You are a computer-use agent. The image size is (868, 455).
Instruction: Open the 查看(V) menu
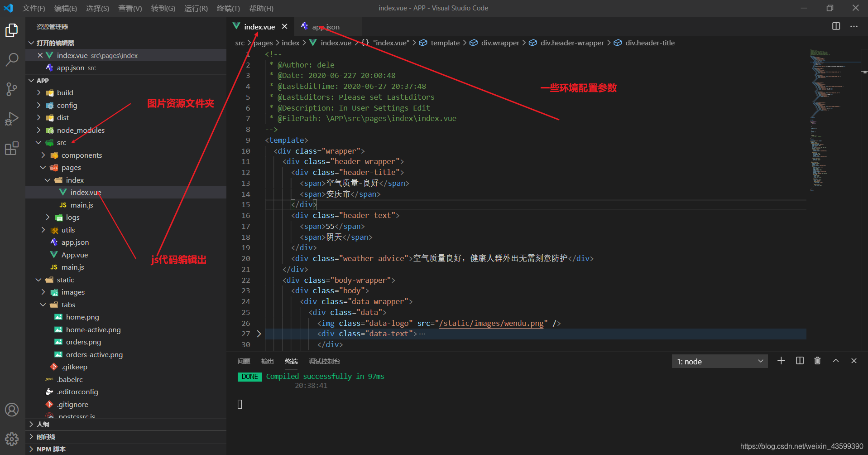pos(130,8)
